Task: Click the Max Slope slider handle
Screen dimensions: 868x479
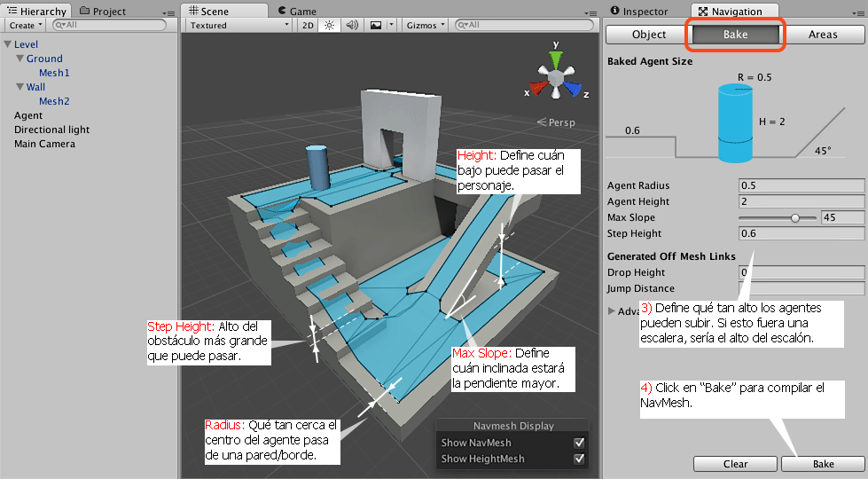Action: 795,217
